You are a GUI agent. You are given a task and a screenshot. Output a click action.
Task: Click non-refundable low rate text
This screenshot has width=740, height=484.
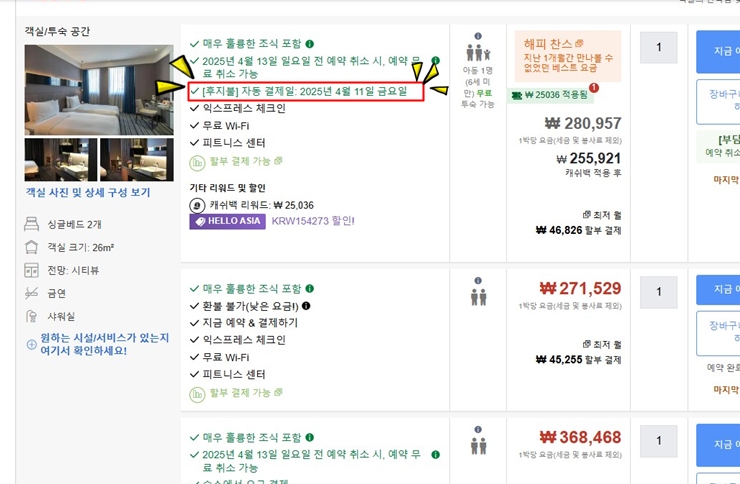(x=250, y=306)
